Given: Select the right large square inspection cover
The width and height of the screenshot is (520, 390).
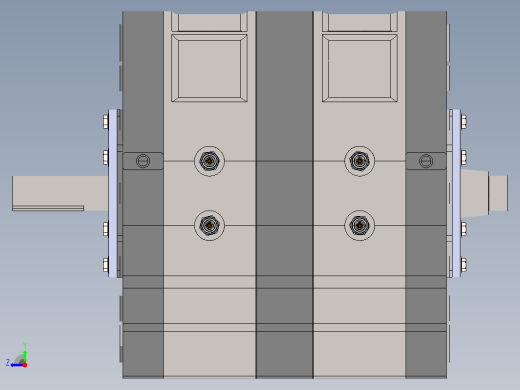Looking at the screenshot, I should [360, 68].
